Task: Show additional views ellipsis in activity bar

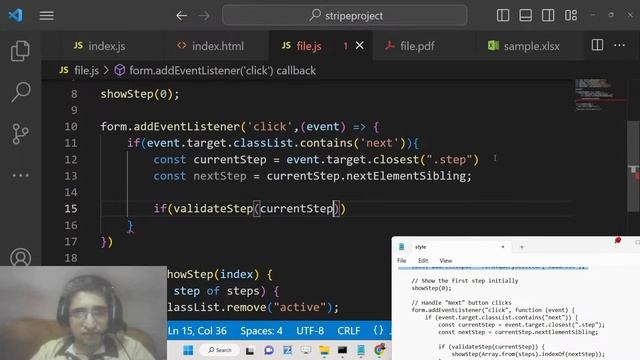Action: [20, 176]
